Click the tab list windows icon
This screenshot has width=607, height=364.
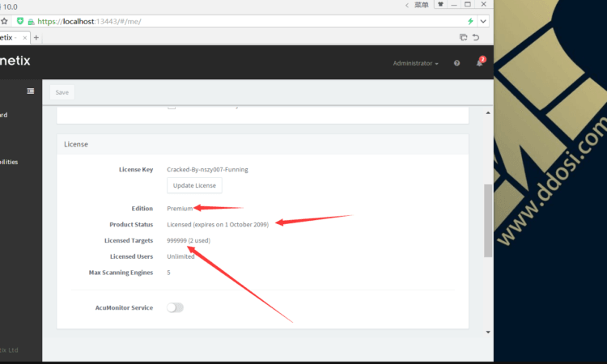[464, 37]
